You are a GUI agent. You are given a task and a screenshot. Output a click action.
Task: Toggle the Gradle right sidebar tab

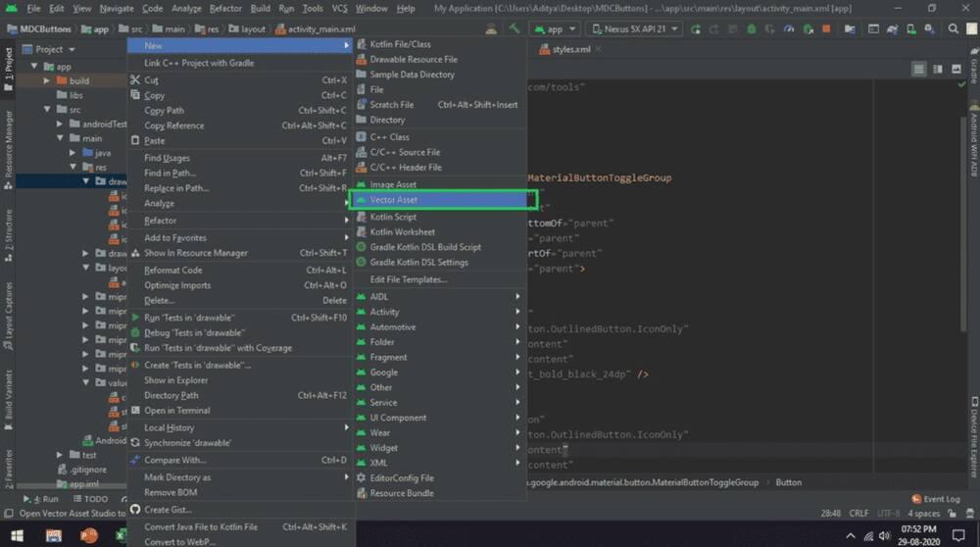pyautogui.click(x=974, y=67)
